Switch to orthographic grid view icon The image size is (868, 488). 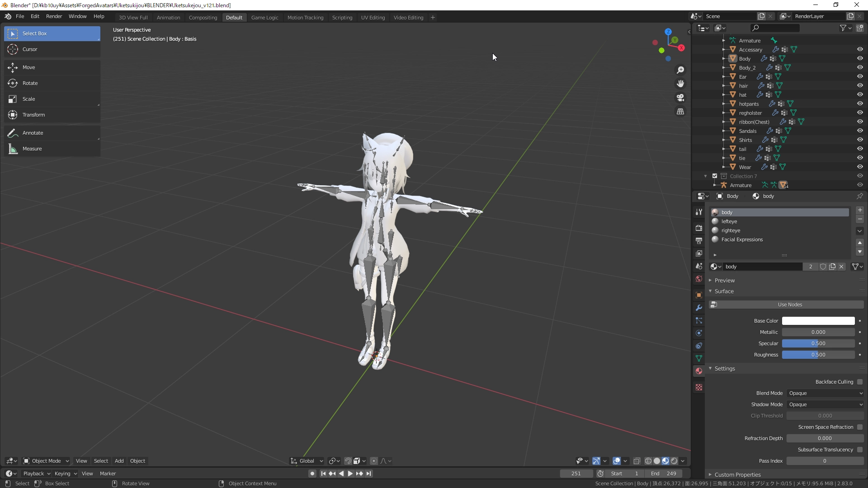point(680,111)
